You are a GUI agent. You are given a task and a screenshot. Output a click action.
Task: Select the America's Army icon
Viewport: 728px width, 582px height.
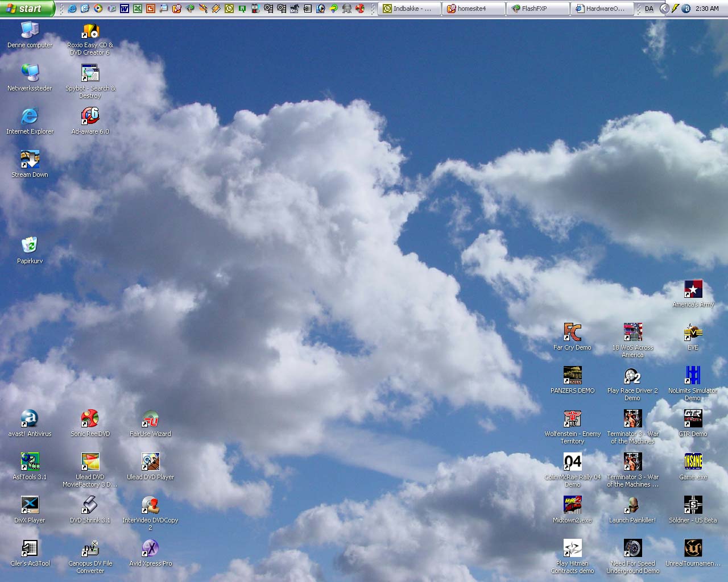pos(693,294)
